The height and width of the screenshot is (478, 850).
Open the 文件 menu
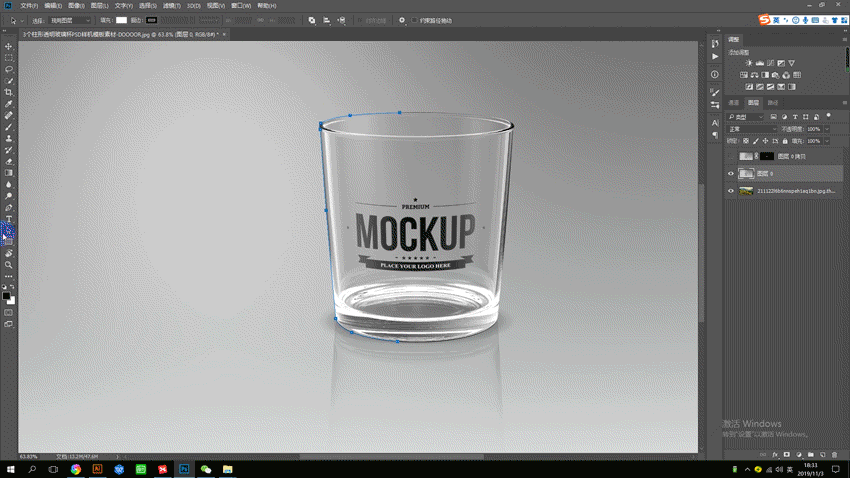(29, 5)
